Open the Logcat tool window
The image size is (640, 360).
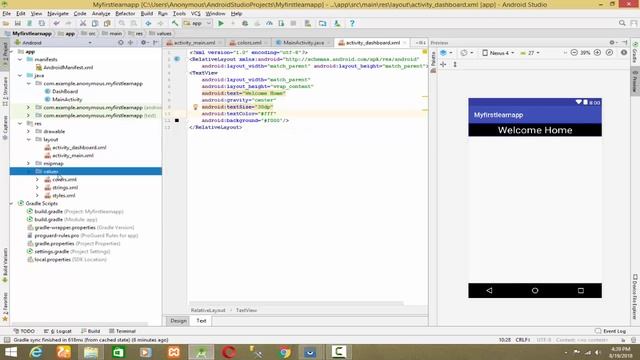[x=58, y=331]
